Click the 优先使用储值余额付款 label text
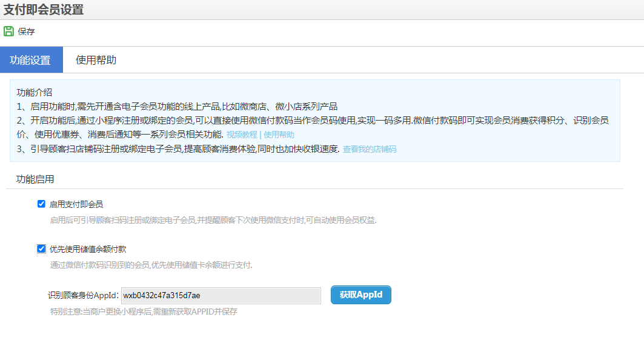 tap(88, 249)
